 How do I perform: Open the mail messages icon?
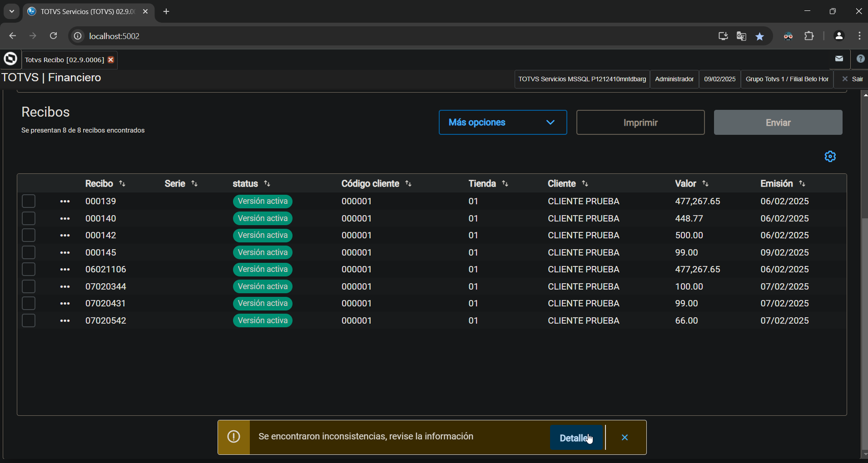[x=839, y=59]
